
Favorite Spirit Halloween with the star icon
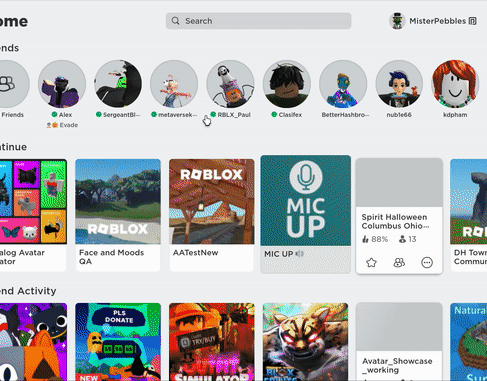[371, 263]
